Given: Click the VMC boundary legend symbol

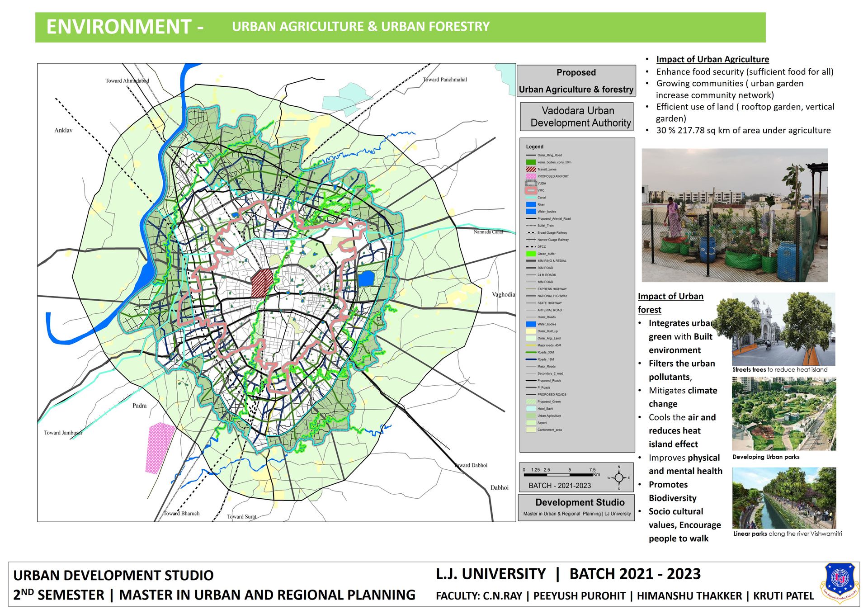Looking at the screenshot, I should pos(531,190).
